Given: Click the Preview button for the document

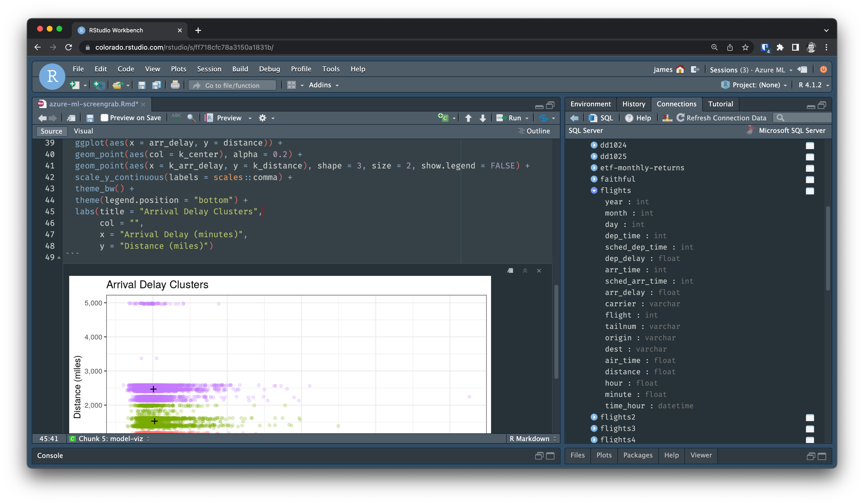Looking at the screenshot, I should tap(229, 118).
